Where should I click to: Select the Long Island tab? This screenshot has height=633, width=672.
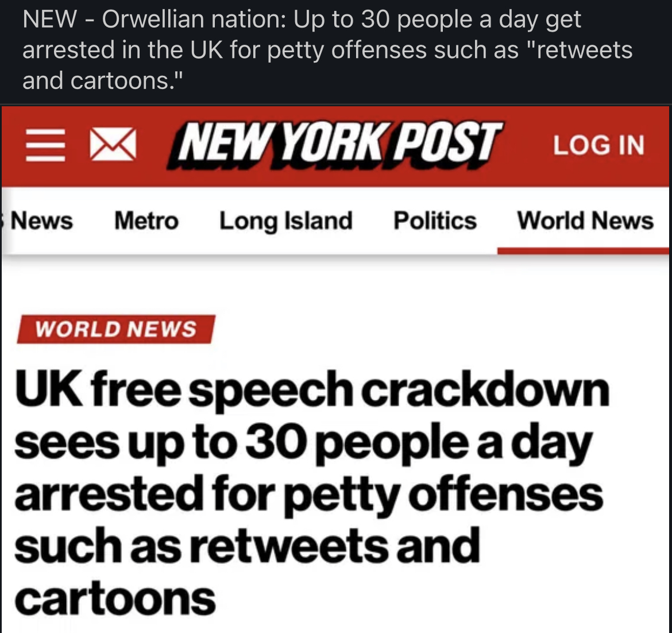(285, 221)
